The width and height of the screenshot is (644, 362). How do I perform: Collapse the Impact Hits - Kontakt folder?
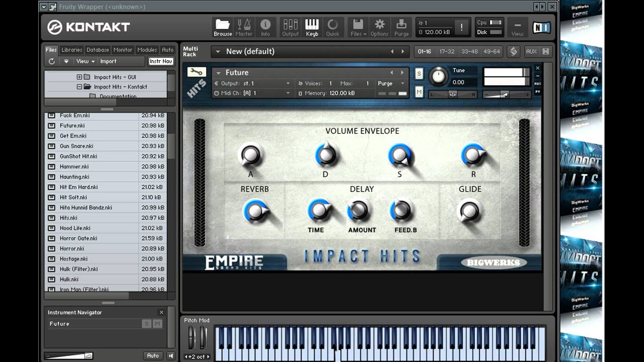(79, 86)
